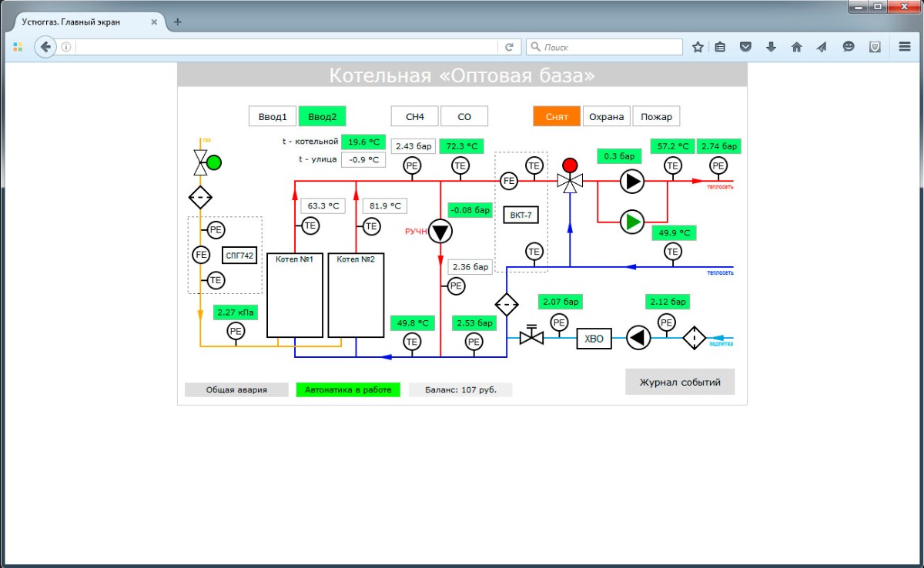This screenshot has width=924, height=568.
Task: Select the Снят disarmed status button
Action: coord(557,117)
